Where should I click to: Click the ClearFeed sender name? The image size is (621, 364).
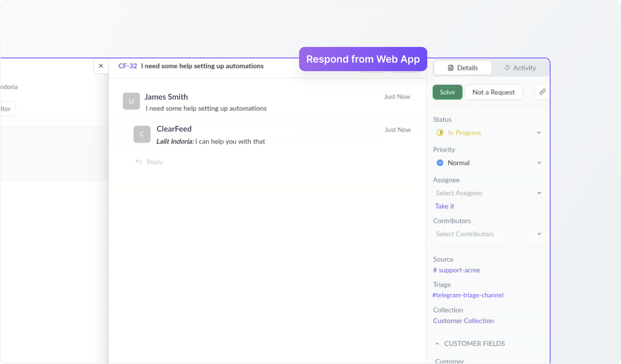point(174,129)
